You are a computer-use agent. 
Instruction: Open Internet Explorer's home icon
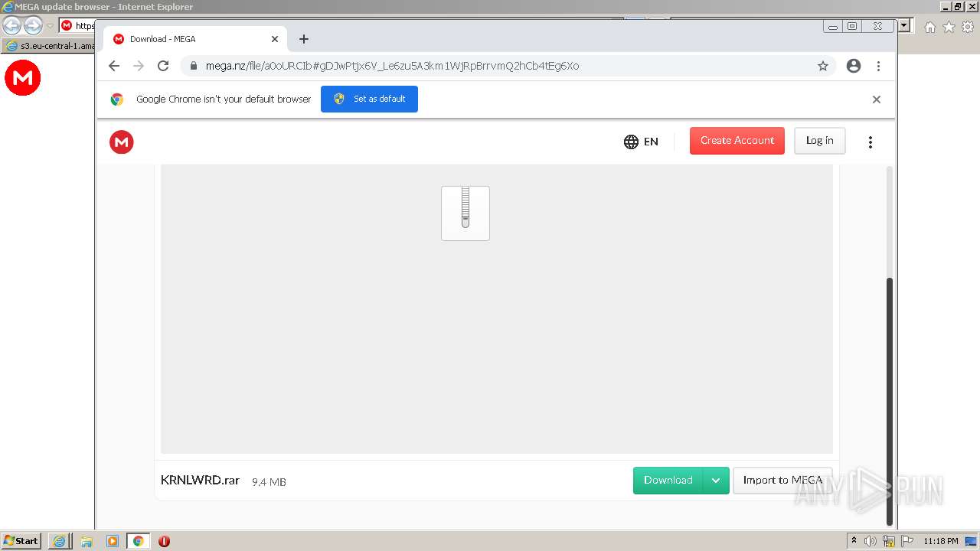(929, 27)
